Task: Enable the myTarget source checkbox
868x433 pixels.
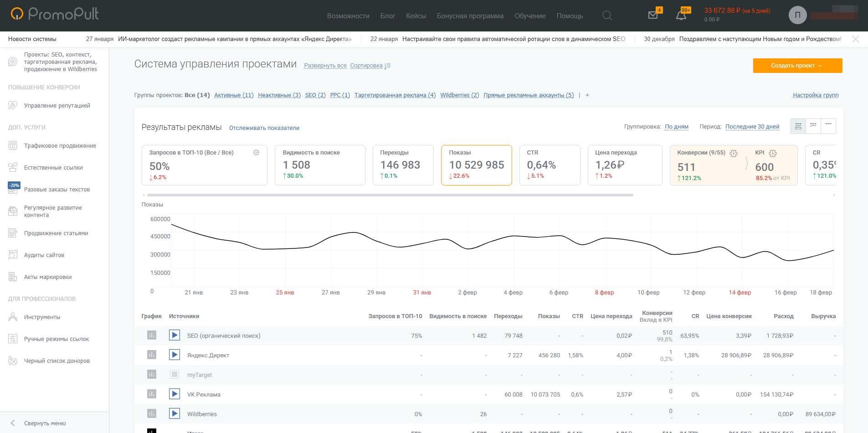Action: click(175, 375)
